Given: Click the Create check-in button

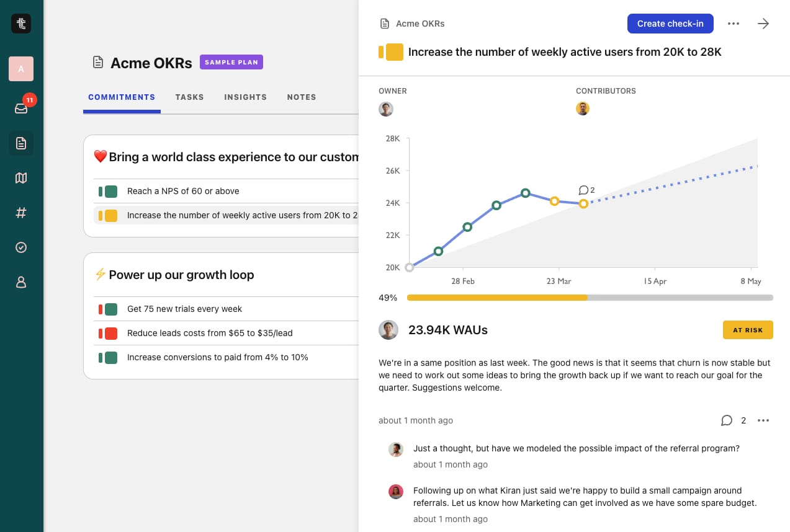Looking at the screenshot, I should 670,24.
